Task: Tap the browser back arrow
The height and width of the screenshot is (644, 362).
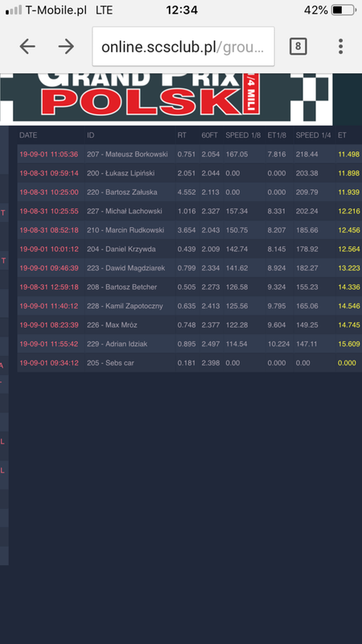Action: (x=27, y=47)
